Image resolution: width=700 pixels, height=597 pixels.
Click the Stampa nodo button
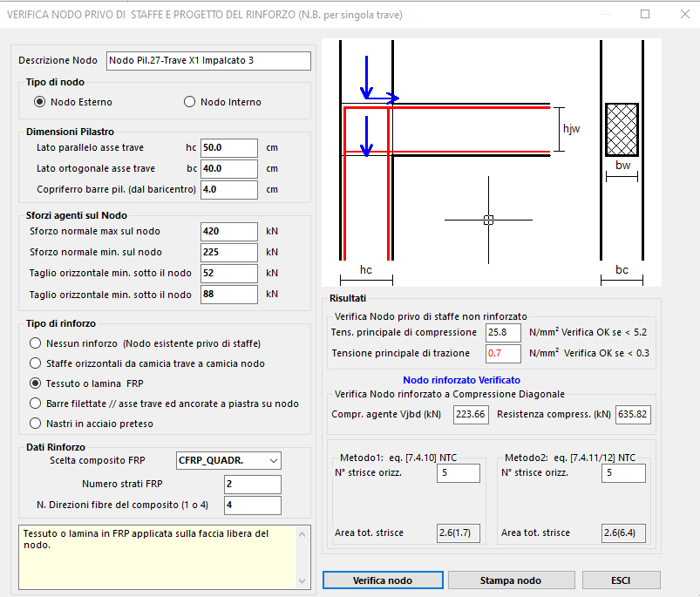pyautogui.click(x=511, y=580)
